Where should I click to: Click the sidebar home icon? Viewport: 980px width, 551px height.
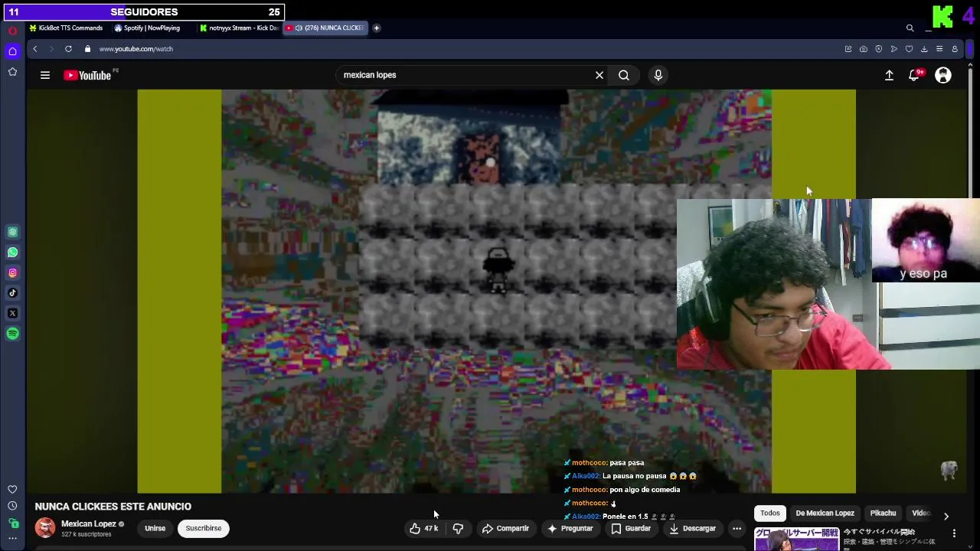(12, 51)
